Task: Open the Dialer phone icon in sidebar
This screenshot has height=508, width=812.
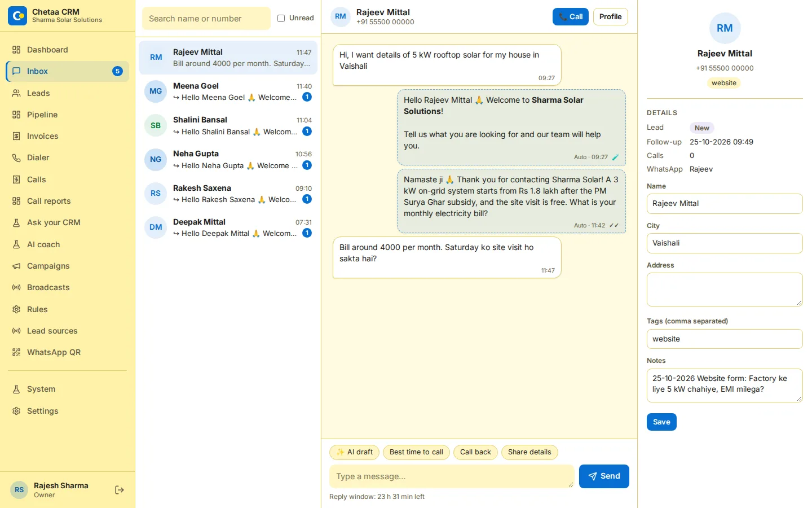Action: click(16, 158)
